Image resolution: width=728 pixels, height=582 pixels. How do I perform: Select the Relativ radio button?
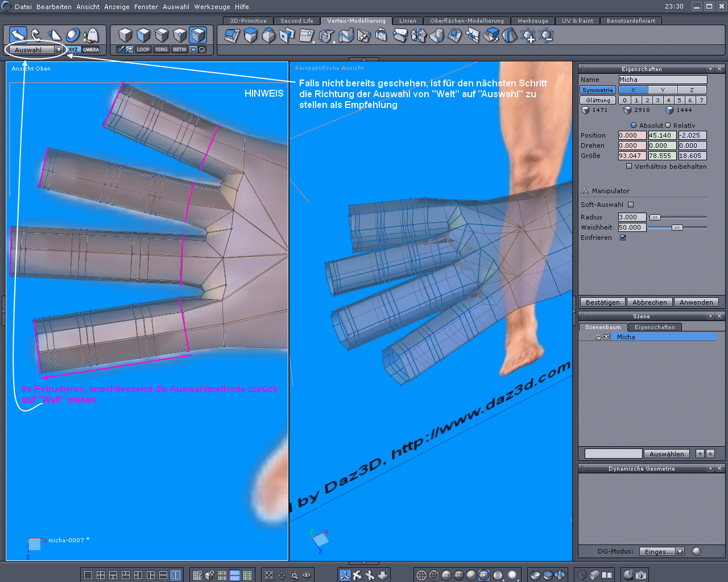[x=668, y=125]
